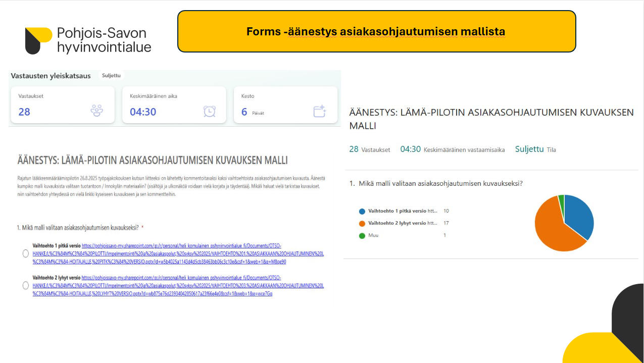Click the blue slice of the pie chart
The image size is (644, 363).
point(579,215)
